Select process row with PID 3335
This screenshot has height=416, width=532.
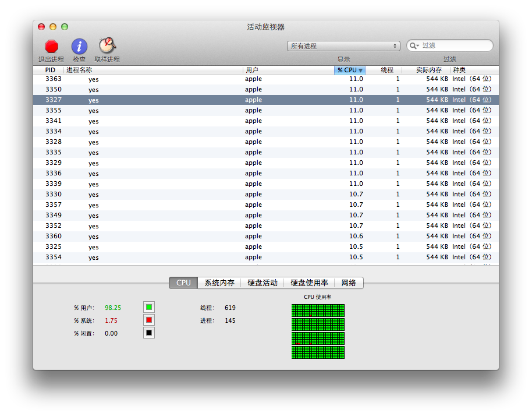(x=265, y=153)
